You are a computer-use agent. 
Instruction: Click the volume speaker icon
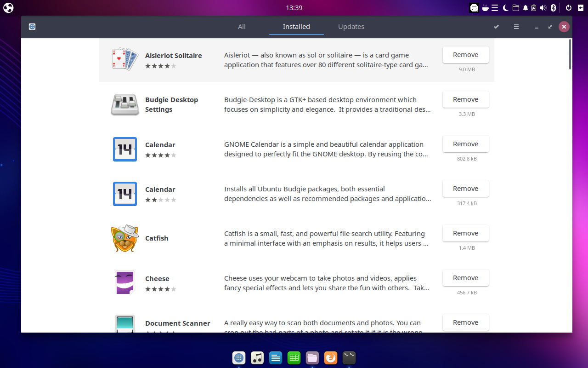(543, 8)
